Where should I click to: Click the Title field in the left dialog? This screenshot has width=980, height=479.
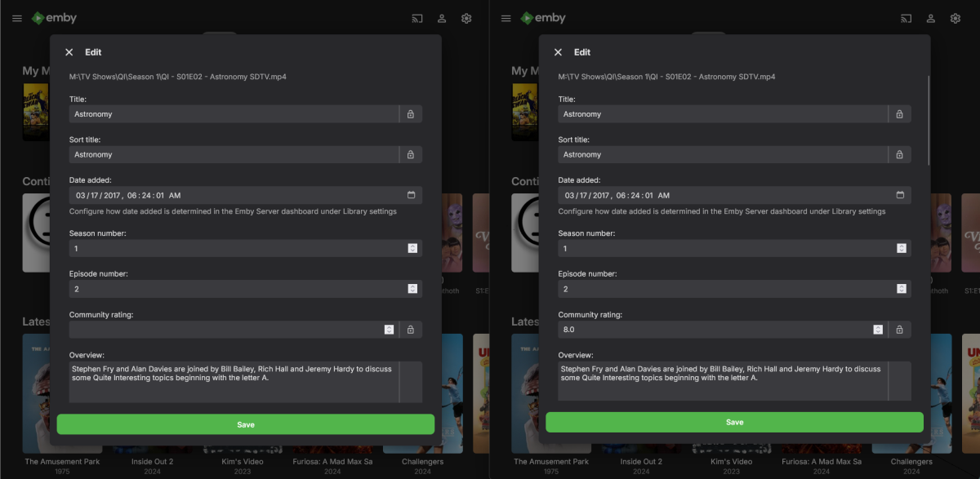[x=234, y=114]
